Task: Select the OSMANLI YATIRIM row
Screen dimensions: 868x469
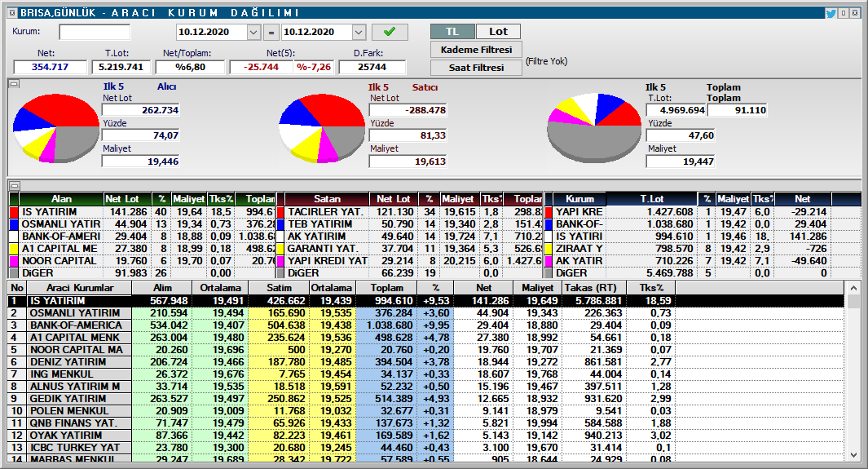Action: point(426,313)
